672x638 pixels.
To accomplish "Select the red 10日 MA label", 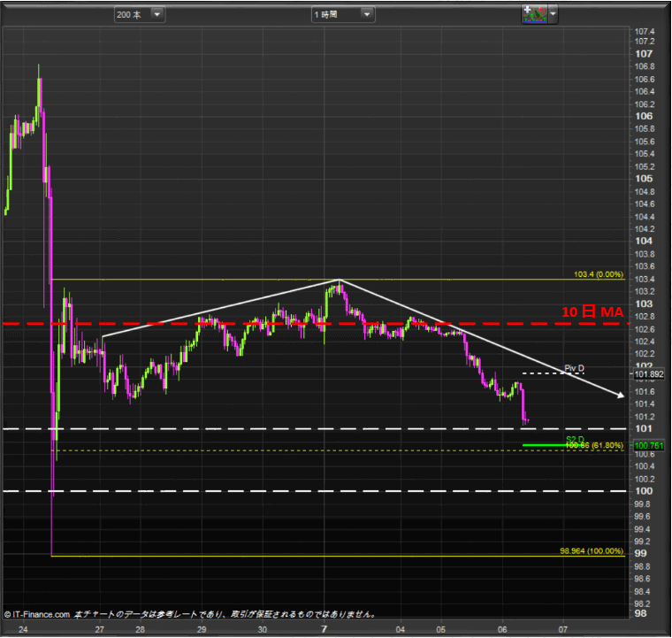I will (x=592, y=311).
